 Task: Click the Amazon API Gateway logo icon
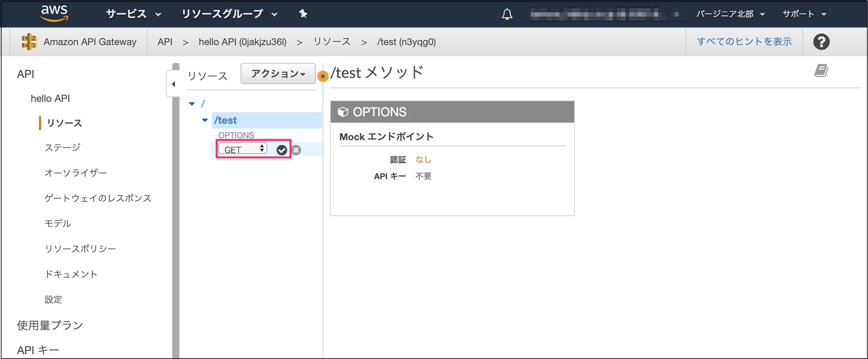pyautogui.click(x=29, y=42)
